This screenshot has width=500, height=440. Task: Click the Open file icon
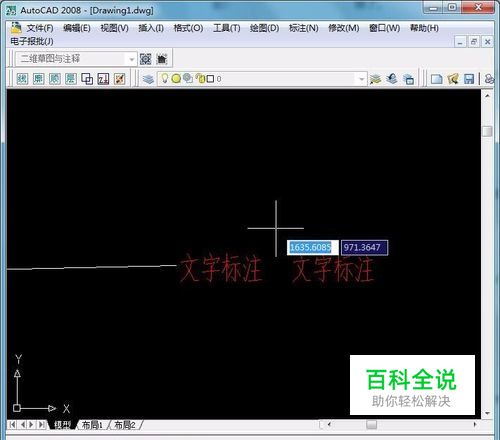pyautogui.click(x=453, y=79)
